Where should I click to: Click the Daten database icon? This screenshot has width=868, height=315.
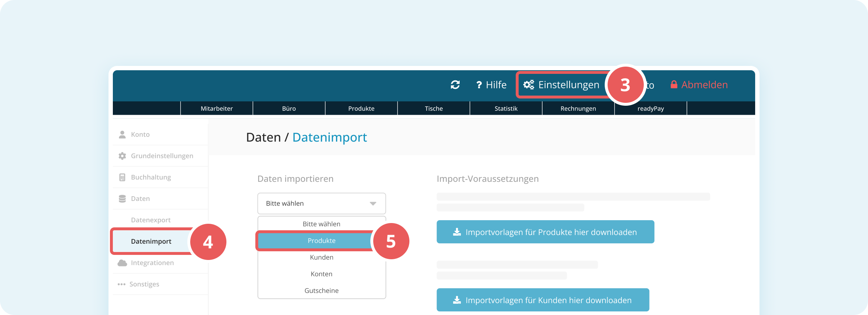pos(122,198)
